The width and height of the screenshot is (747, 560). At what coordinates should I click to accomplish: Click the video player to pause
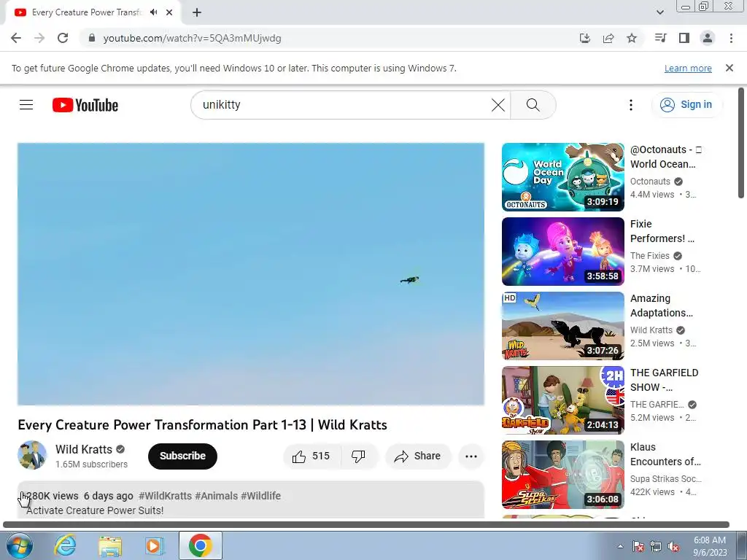(x=251, y=274)
